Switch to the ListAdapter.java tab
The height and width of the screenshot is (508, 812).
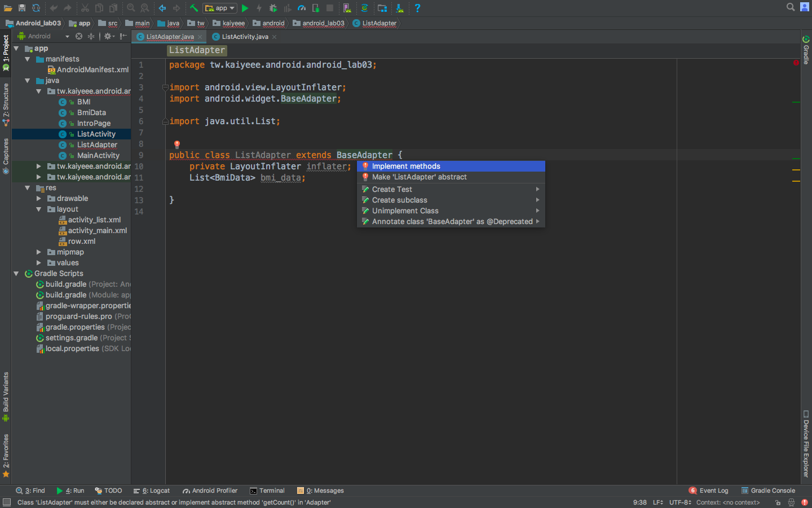click(x=170, y=37)
